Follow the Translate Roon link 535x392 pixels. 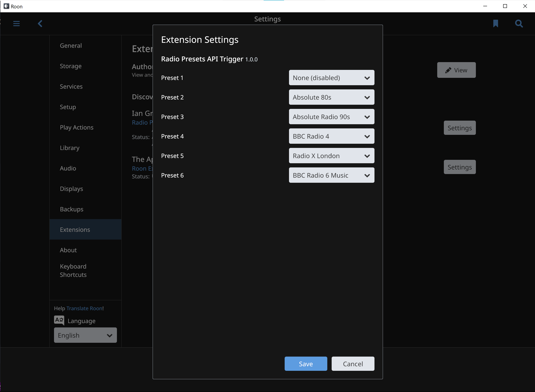coord(84,308)
